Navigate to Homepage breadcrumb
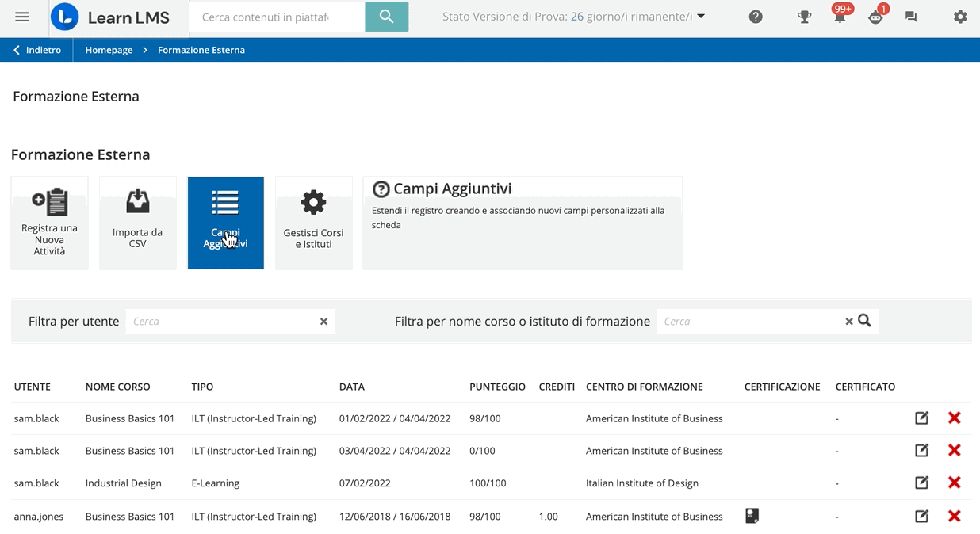This screenshot has width=980, height=534. coord(109,50)
